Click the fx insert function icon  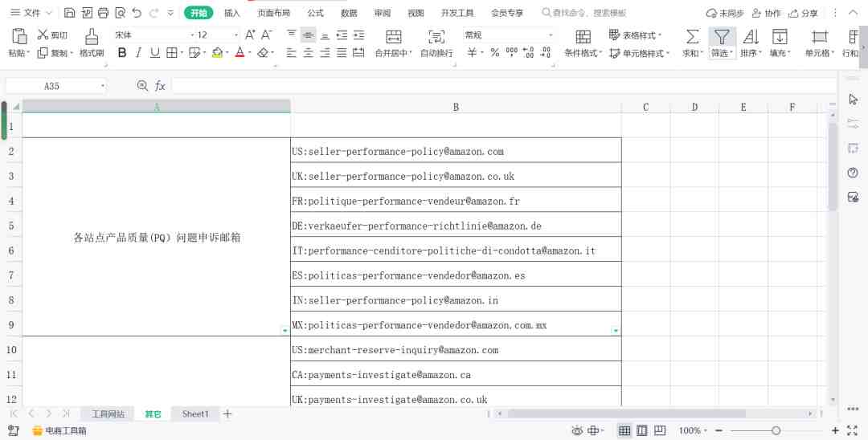pos(160,86)
